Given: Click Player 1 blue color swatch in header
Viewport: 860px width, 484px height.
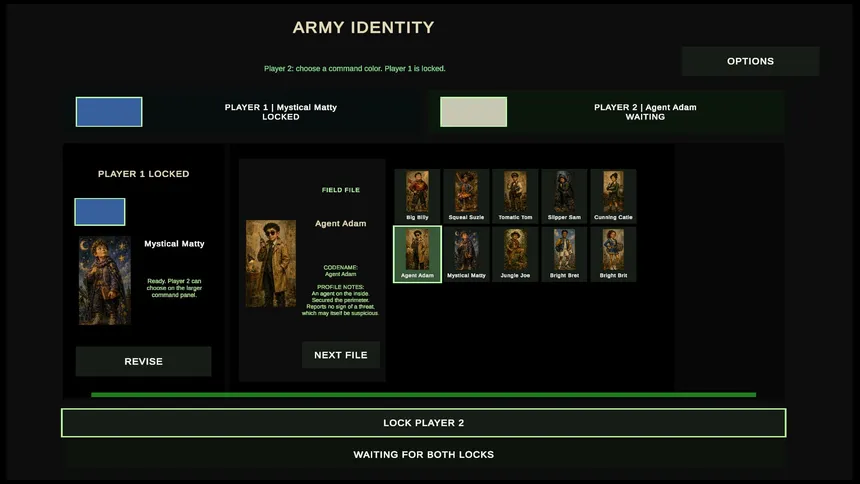Looking at the screenshot, I should (109, 112).
